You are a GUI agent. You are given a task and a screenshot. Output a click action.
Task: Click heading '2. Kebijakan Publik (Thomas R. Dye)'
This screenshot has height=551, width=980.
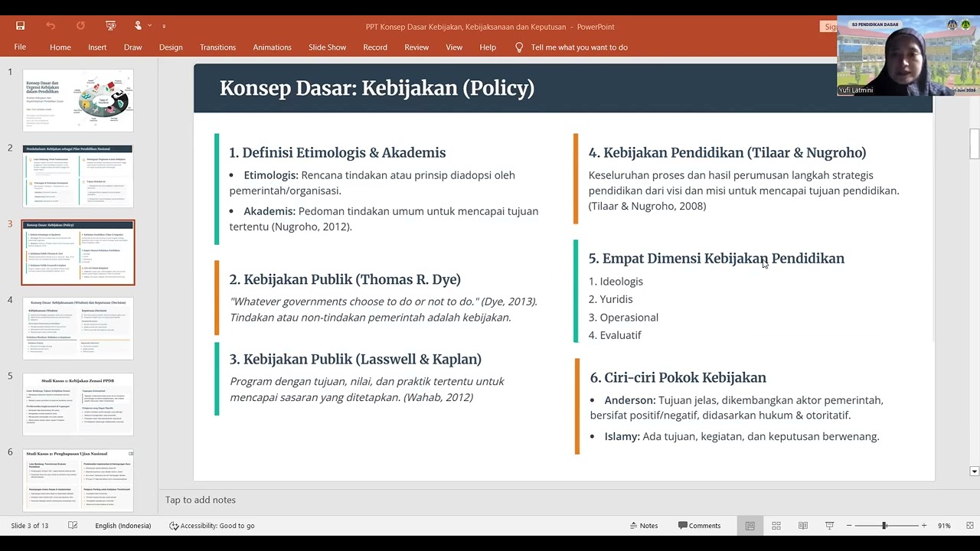(x=345, y=279)
